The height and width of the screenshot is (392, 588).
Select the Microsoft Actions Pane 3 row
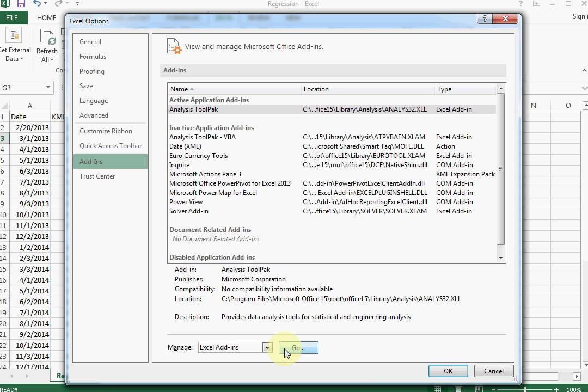pyautogui.click(x=332, y=174)
